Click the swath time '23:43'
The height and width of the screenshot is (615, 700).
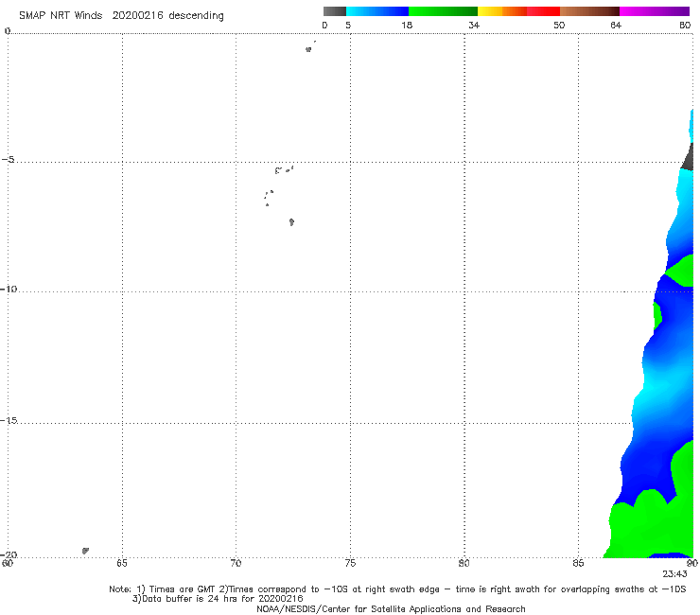(674, 574)
